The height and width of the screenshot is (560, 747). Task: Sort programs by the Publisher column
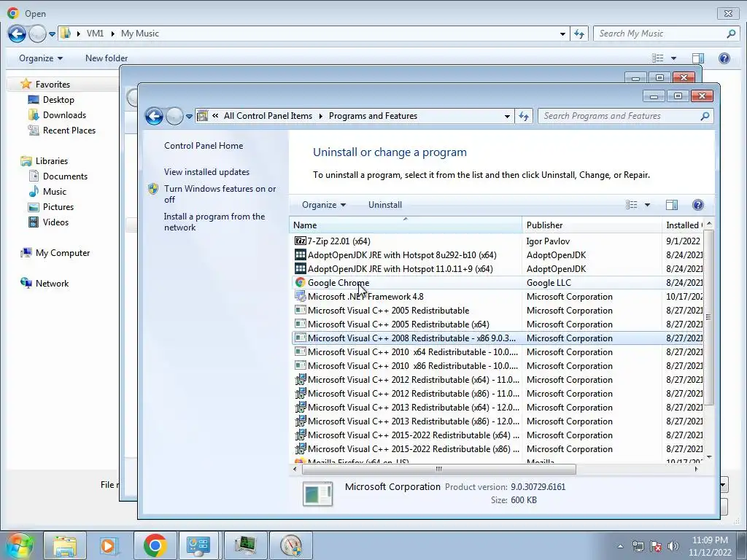tap(592, 225)
